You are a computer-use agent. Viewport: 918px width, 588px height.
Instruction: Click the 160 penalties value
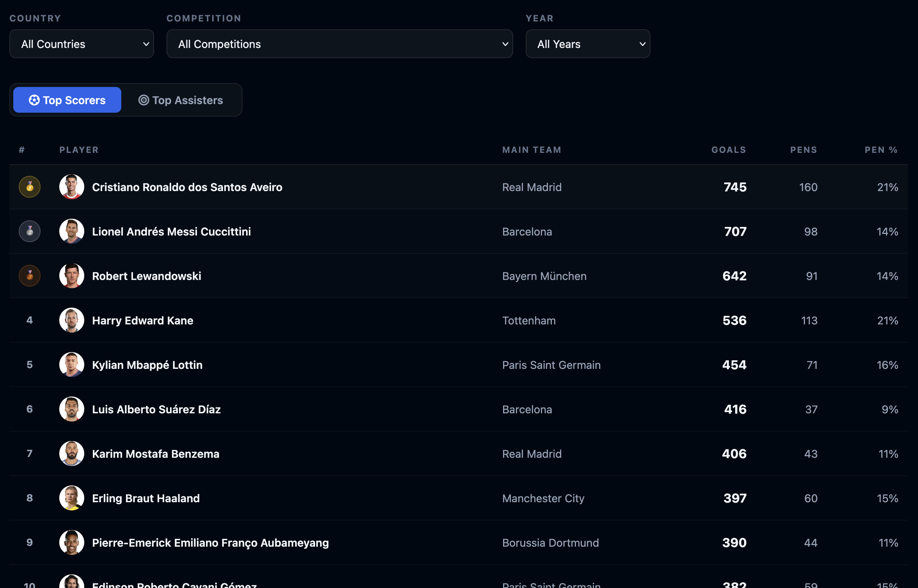click(x=808, y=187)
